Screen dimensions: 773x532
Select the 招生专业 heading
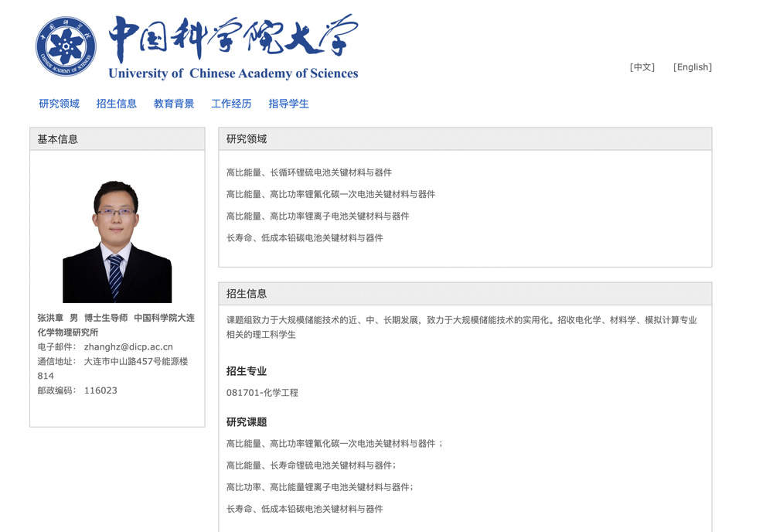click(x=246, y=371)
